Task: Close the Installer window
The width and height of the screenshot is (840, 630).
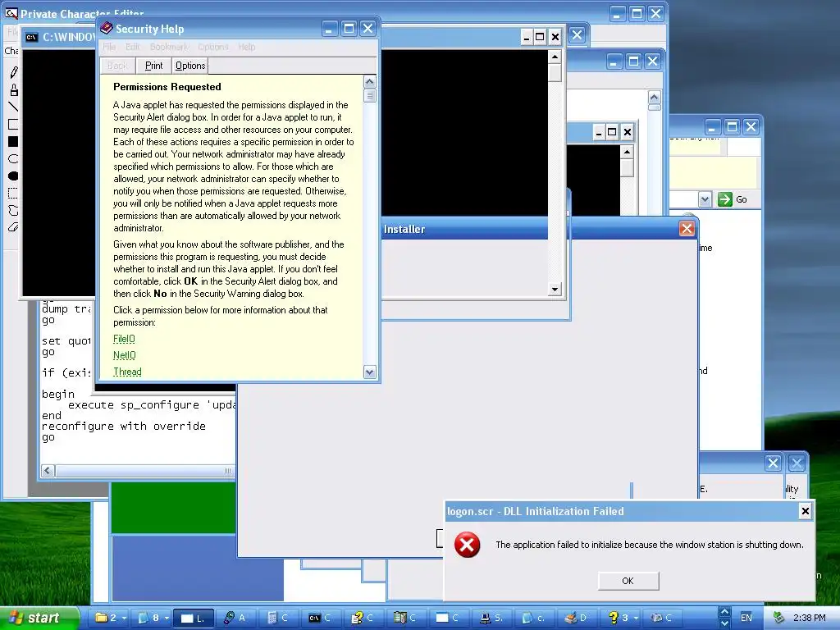Action: [x=687, y=229]
